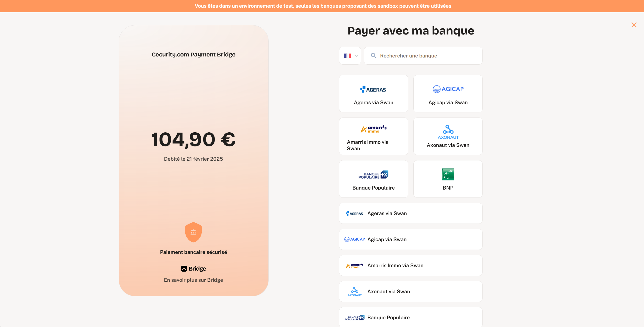The height and width of the screenshot is (327, 644).
Task: Select the Ageras via Swan card
Action: tap(374, 94)
